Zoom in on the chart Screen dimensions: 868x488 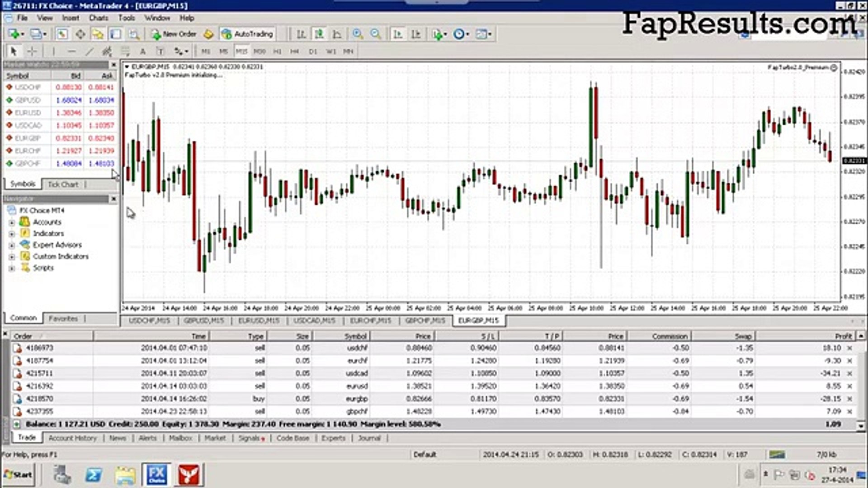358,34
